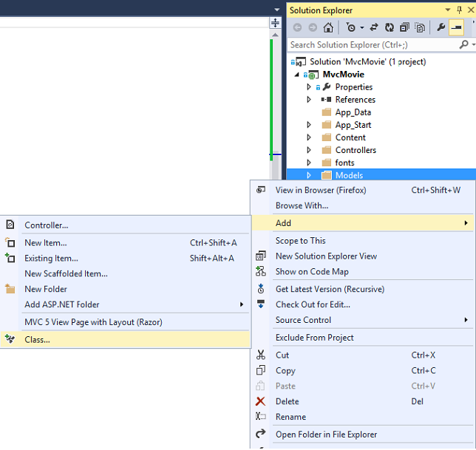The width and height of the screenshot is (476, 450).
Task: Toggle the Preview Selected Items button
Action: point(456,27)
